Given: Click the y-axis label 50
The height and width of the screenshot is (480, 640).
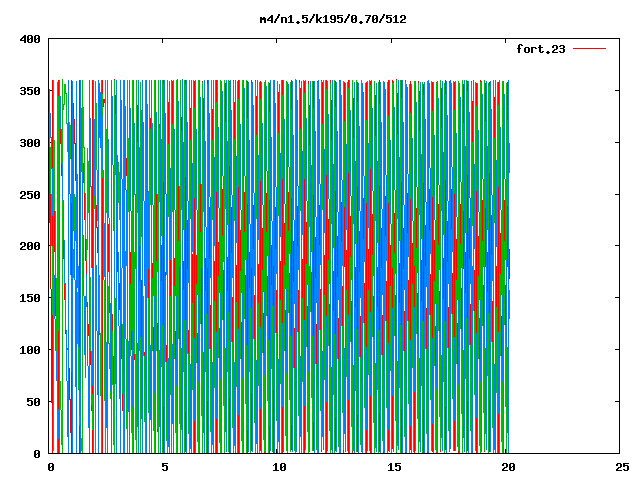Looking at the screenshot, I should click(x=33, y=402).
